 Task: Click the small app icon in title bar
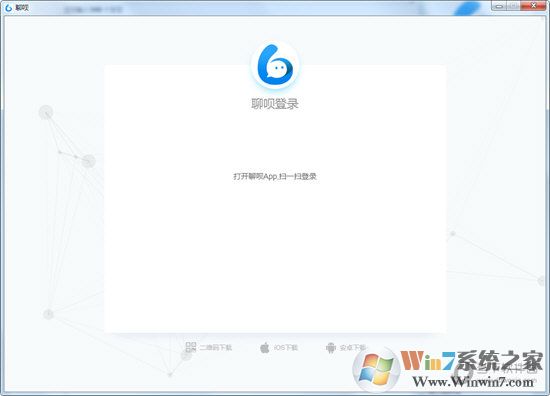(8, 7)
